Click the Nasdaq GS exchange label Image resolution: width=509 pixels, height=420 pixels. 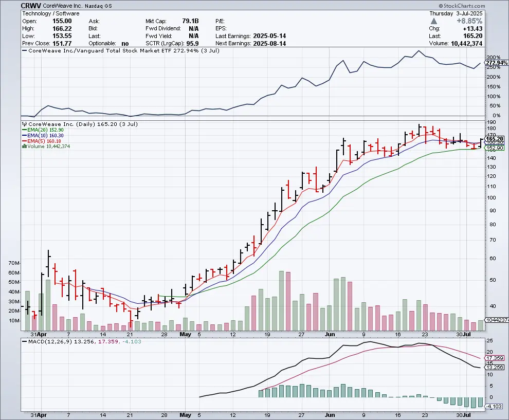(98, 6)
